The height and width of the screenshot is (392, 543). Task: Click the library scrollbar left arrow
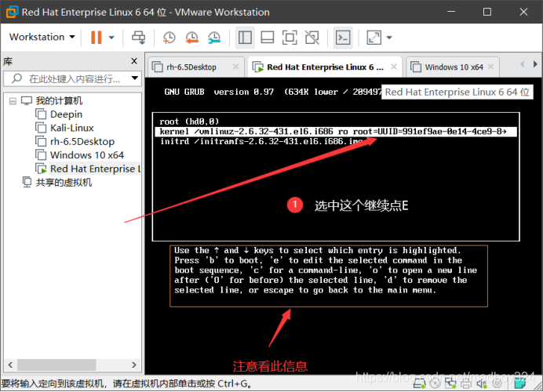tap(10, 365)
